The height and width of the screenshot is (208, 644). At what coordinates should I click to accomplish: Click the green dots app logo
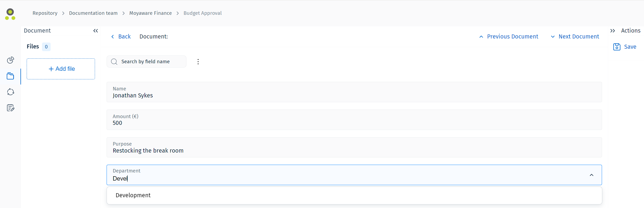point(10,14)
